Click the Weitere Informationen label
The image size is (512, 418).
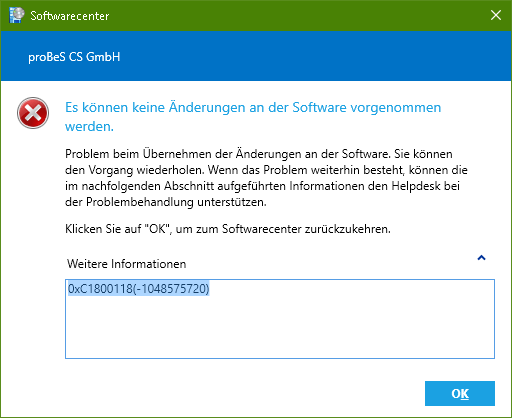[127, 264]
